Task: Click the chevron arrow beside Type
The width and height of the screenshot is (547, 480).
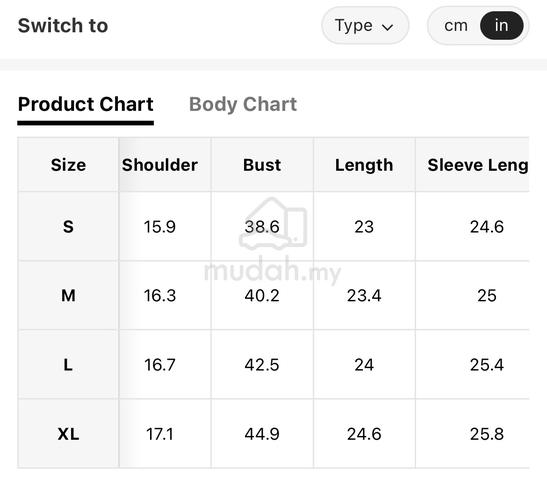Action: click(388, 27)
